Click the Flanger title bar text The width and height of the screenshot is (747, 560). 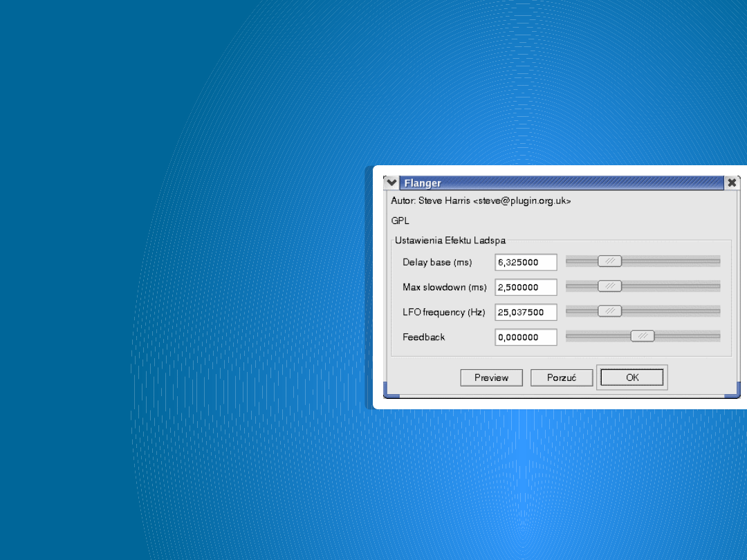423,183
